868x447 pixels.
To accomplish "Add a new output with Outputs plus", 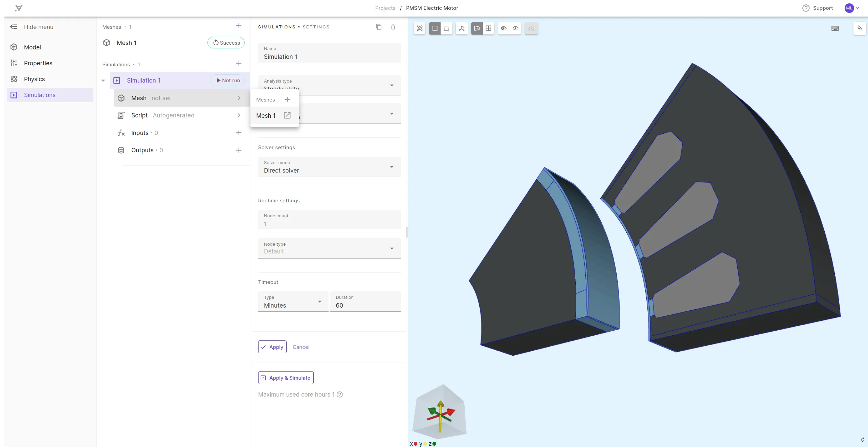I will 239,150.
